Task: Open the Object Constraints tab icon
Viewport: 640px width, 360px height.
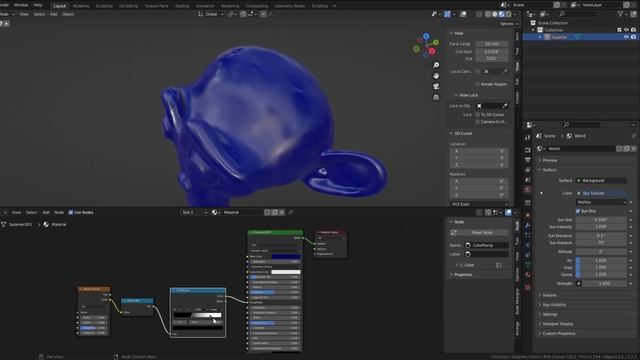Action: tap(528, 255)
